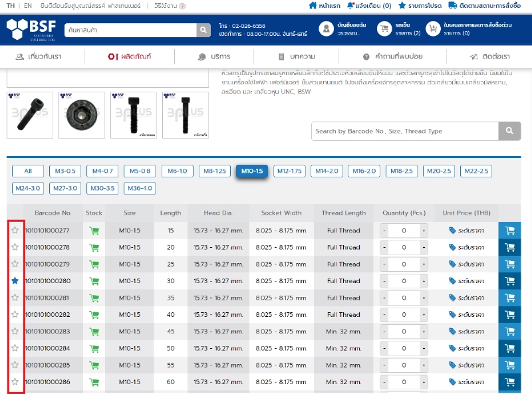Increase quantity for item 1010101000278
This screenshot has width=532, height=394.
point(424,248)
